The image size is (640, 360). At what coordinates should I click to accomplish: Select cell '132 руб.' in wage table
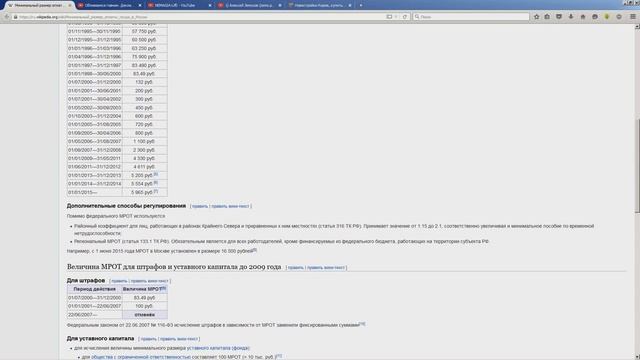point(144,82)
